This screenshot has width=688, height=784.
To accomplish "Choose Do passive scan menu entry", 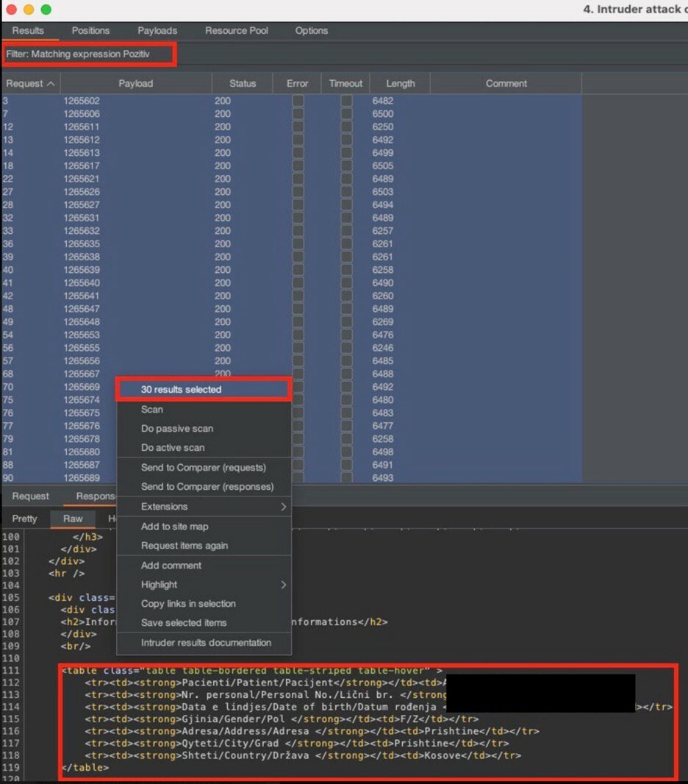I will (204, 429).
